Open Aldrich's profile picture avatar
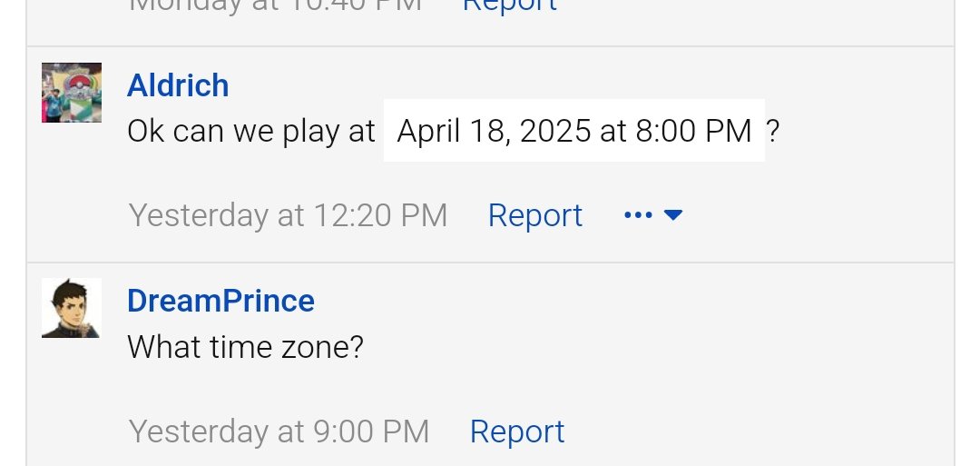The image size is (980, 466). (x=72, y=93)
